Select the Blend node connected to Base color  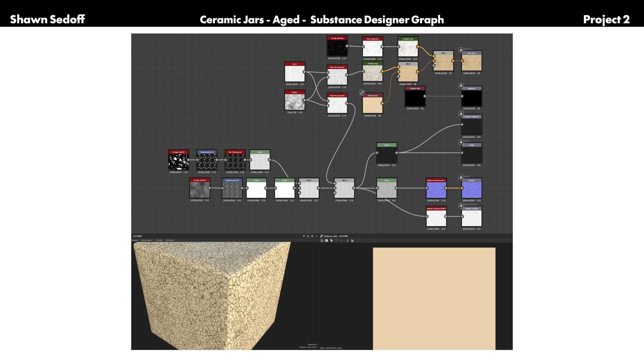pos(443,61)
